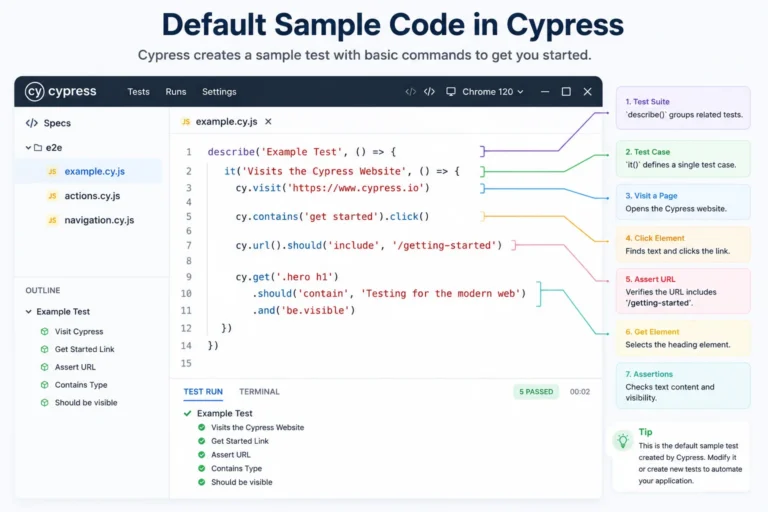768x512 pixels.
Task: Click Get Started Link in test results
Action: 240,441
